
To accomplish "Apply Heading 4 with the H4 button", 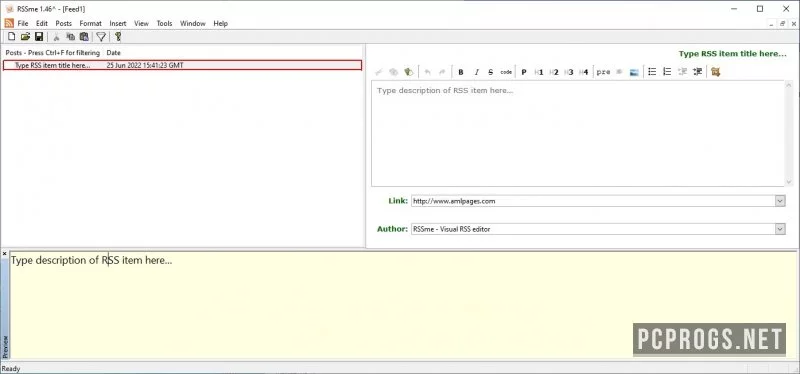I will 584,72.
